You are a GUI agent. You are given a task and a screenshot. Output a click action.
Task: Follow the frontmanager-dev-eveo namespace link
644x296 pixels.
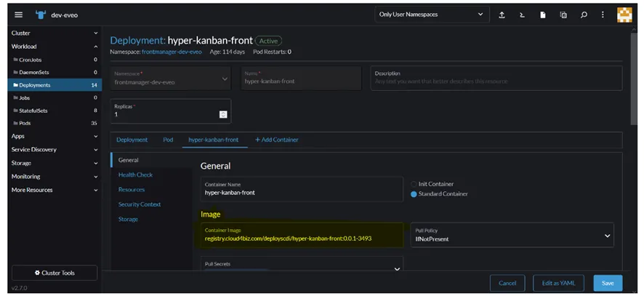(172, 52)
